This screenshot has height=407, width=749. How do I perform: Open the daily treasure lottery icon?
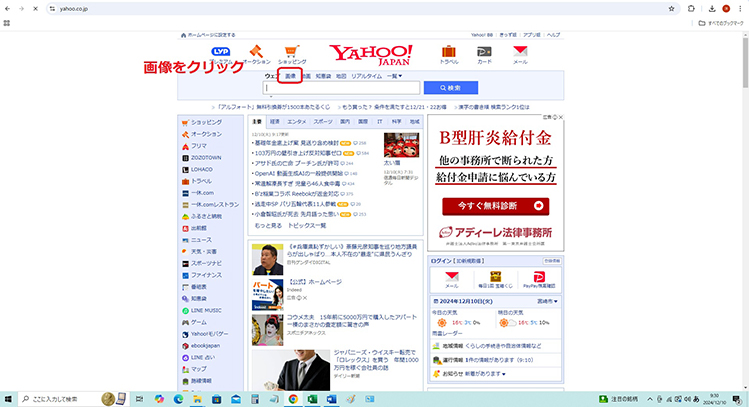pos(495,276)
